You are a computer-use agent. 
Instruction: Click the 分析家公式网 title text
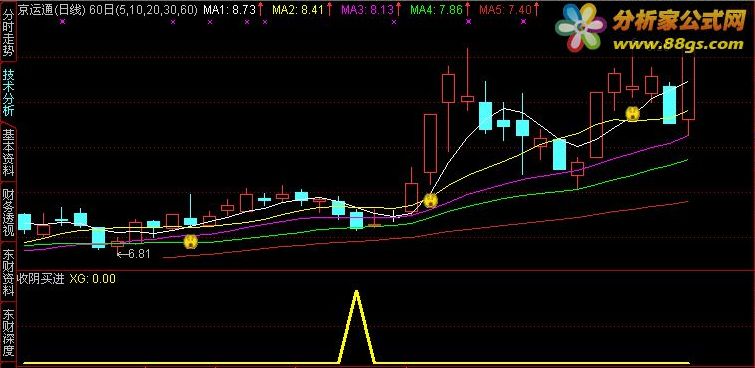679,22
